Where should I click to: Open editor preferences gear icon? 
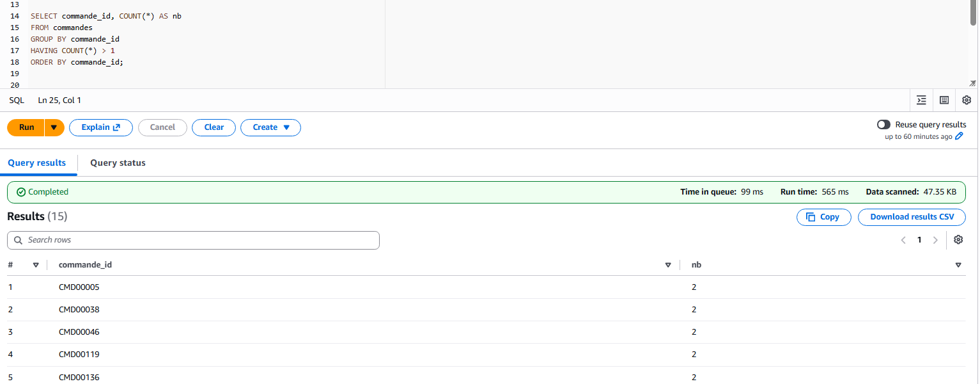point(967,100)
